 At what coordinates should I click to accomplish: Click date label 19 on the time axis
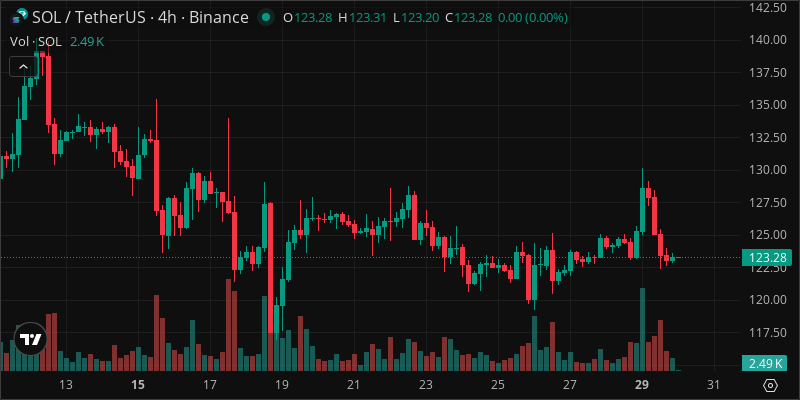point(282,384)
